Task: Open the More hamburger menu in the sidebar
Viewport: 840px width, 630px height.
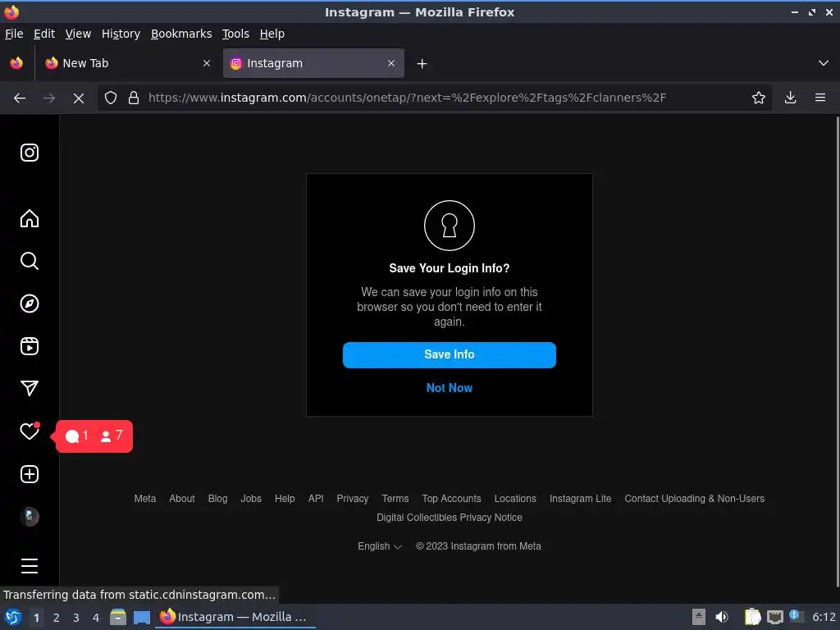Action: [30, 566]
